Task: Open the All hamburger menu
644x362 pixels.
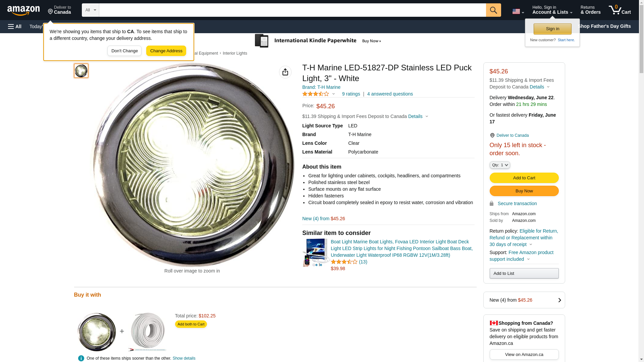Action: click(15, 26)
